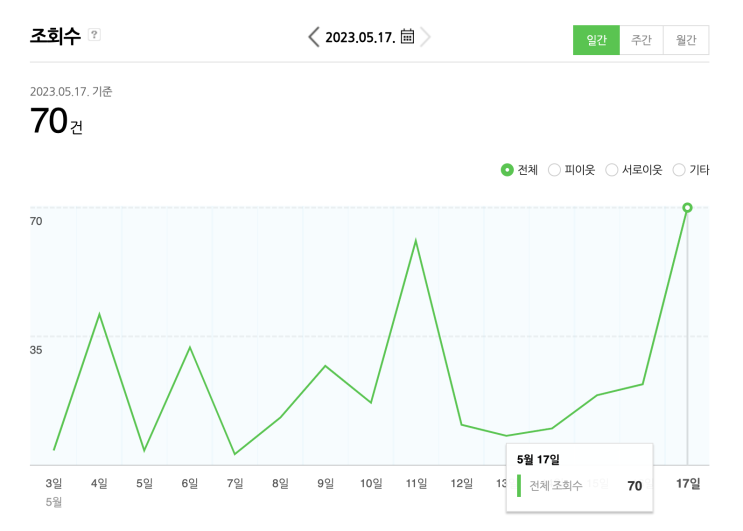Click the 6일 x-axis label

(190, 483)
